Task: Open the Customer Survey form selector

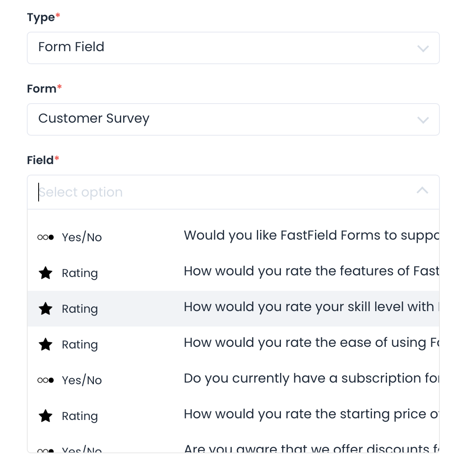Action: point(220,119)
